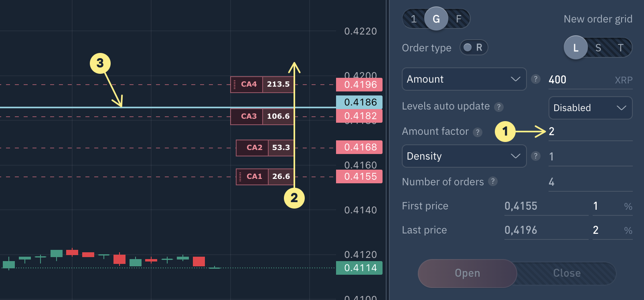The height and width of the screenshot is (300, 644).
Task: Click help icon beside Number of orders
Action: (493, 181)
